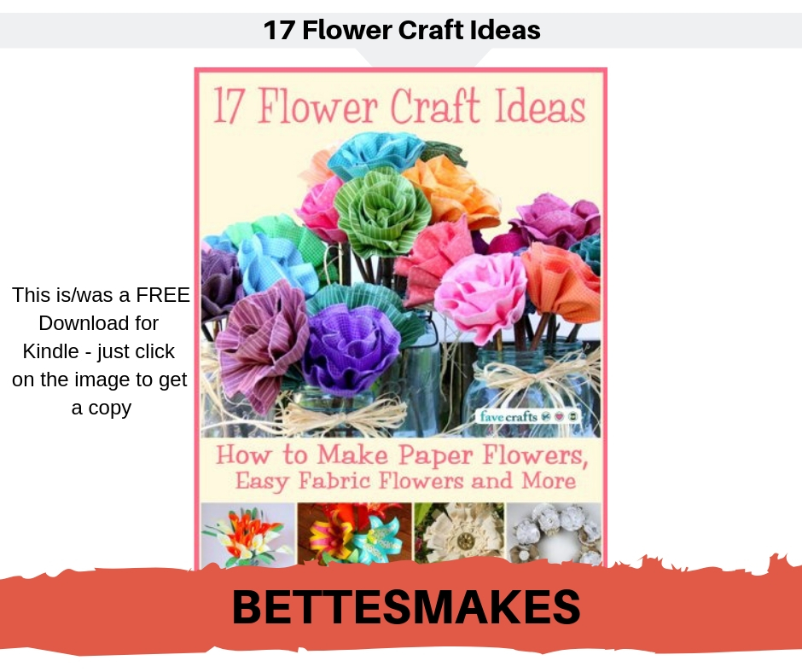Click 'How to Make Paper Flowers' subtitle
The image size is (802, 672).
coord(402,455)
